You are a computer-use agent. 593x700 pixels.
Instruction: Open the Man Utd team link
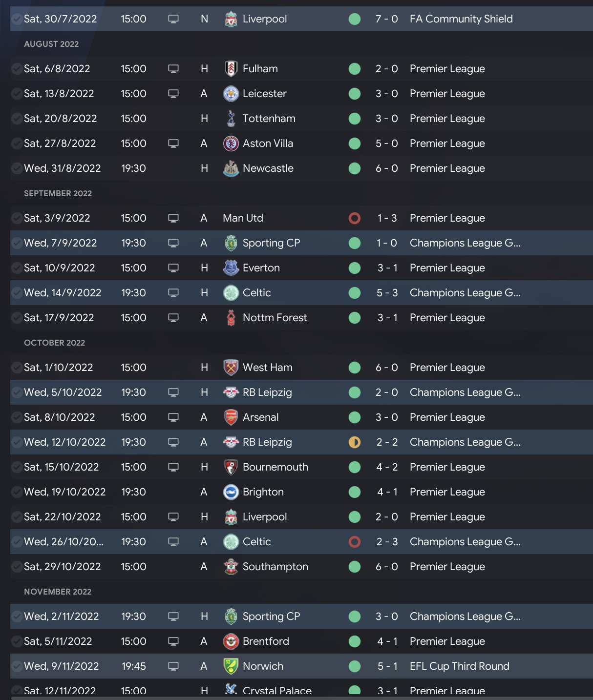[x=243, y=218]
